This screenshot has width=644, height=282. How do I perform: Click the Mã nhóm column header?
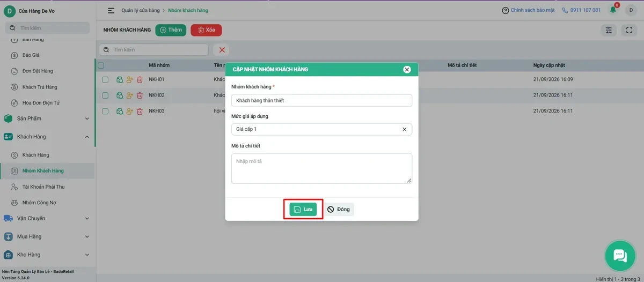[x=159, y=65]
